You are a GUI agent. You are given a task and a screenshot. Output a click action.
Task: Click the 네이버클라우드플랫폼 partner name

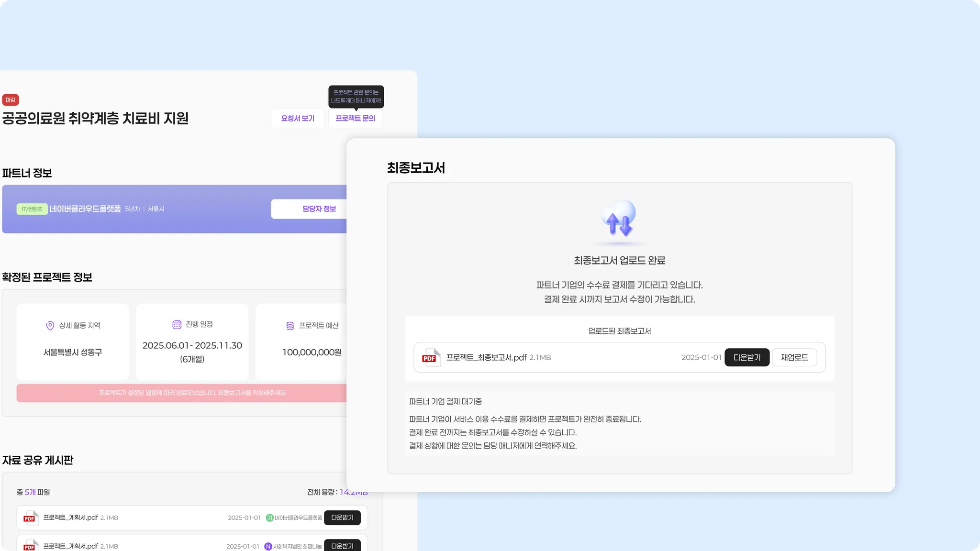[x=85, y=209]
